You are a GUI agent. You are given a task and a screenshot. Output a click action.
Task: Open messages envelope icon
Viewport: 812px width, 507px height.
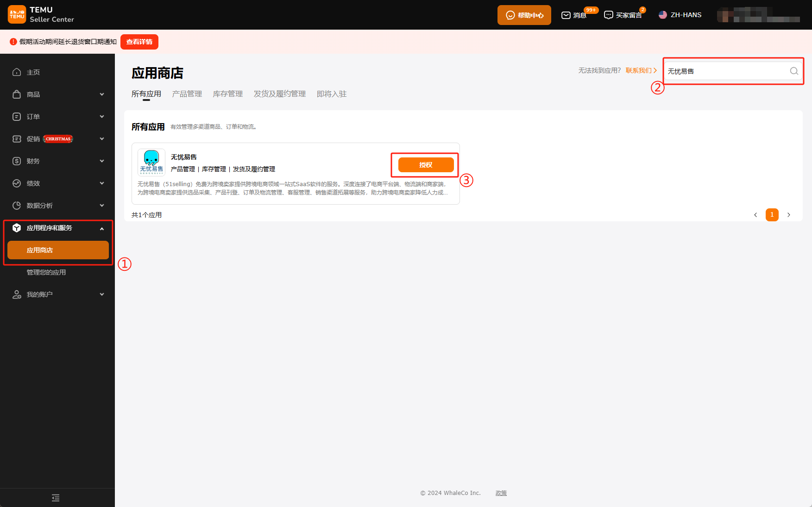[566, 15]
